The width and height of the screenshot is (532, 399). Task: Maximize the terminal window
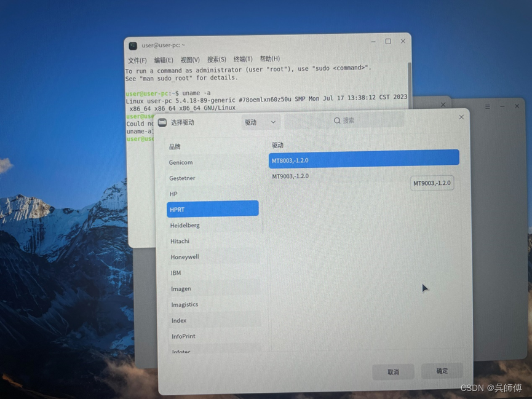[x=388, y=41]
